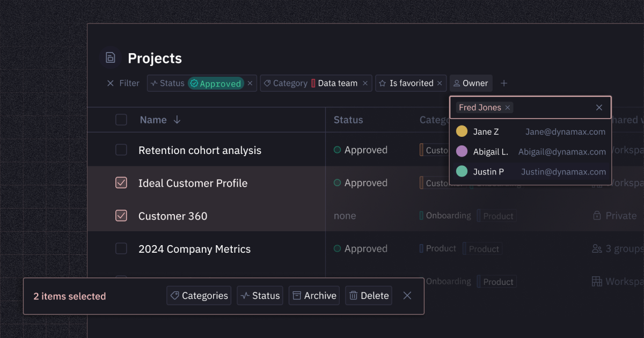Archive the selected items

click(314, 296)
